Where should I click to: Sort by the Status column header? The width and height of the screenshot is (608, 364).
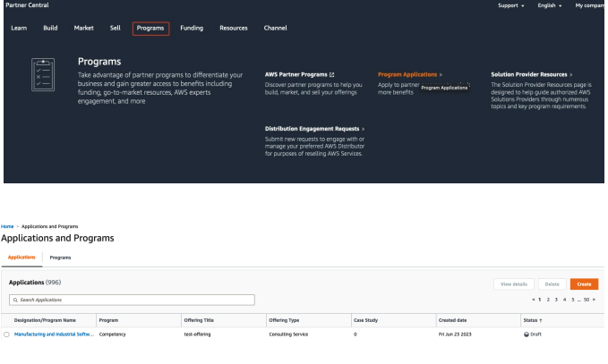click(533, 320)
